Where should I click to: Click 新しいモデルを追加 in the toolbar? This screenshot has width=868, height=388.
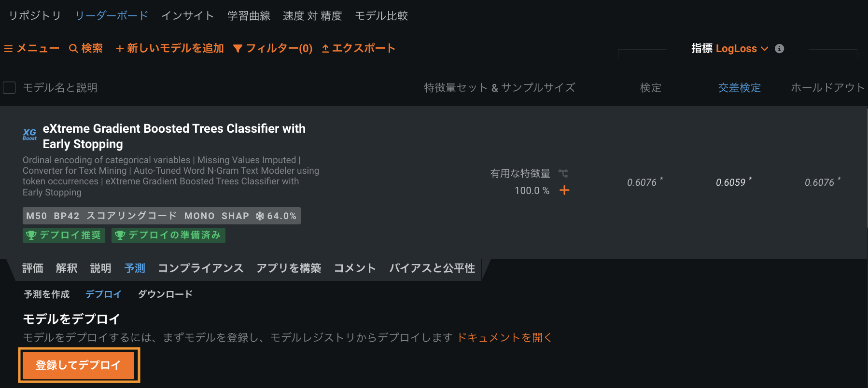tap(170, 49)
